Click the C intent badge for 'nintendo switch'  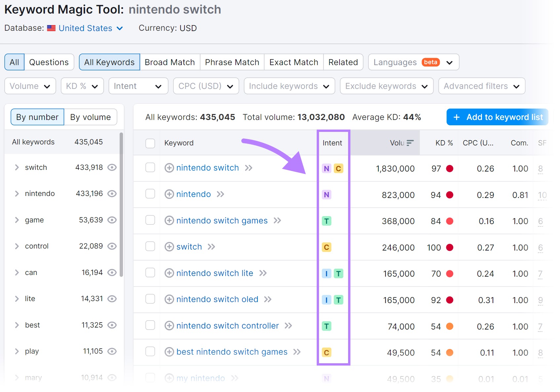(339, 169)
